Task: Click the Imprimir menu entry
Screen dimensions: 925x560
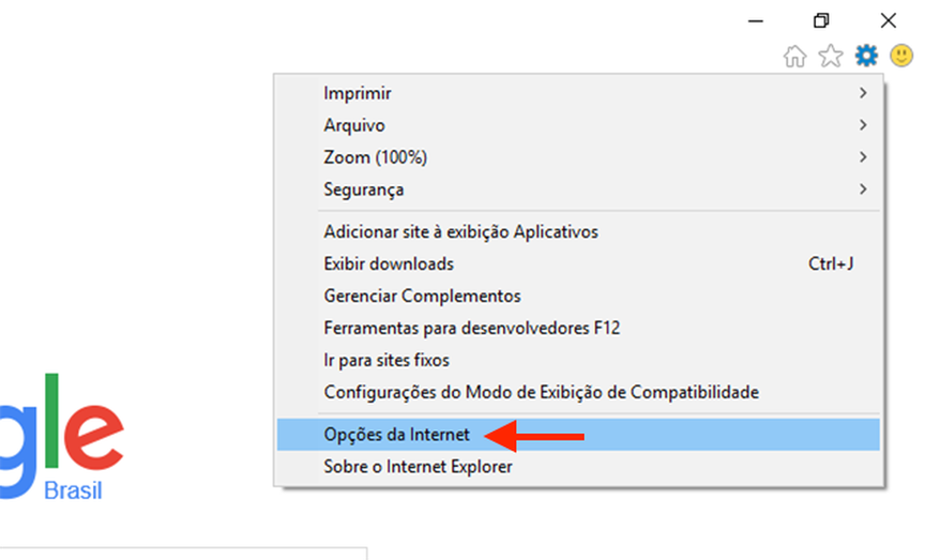Action: [355, 93]
